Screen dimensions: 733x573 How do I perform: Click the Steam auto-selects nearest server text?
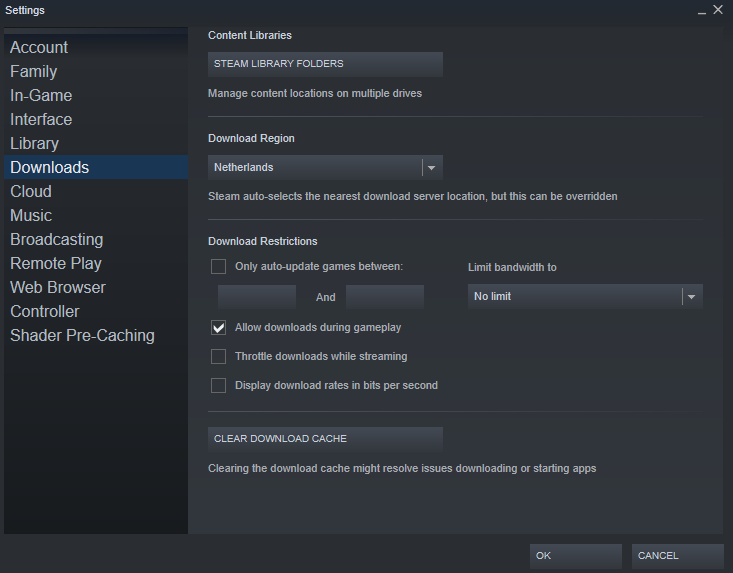coord(412,196)
